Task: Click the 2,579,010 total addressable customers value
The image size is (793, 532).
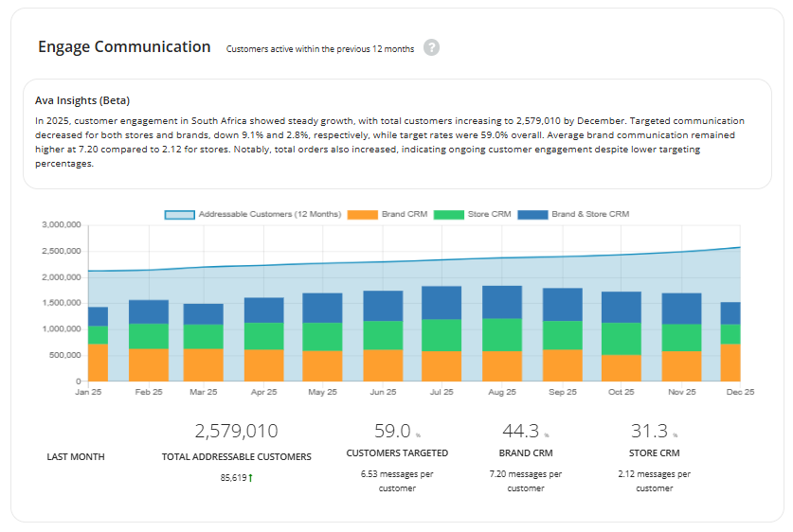Action: point(236,432)
